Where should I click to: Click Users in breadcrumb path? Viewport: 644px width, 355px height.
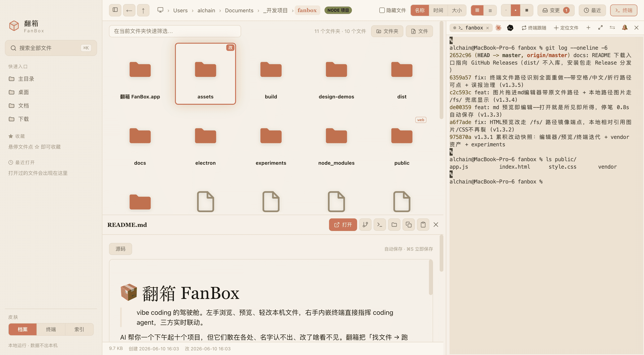[x=180, y=10]
